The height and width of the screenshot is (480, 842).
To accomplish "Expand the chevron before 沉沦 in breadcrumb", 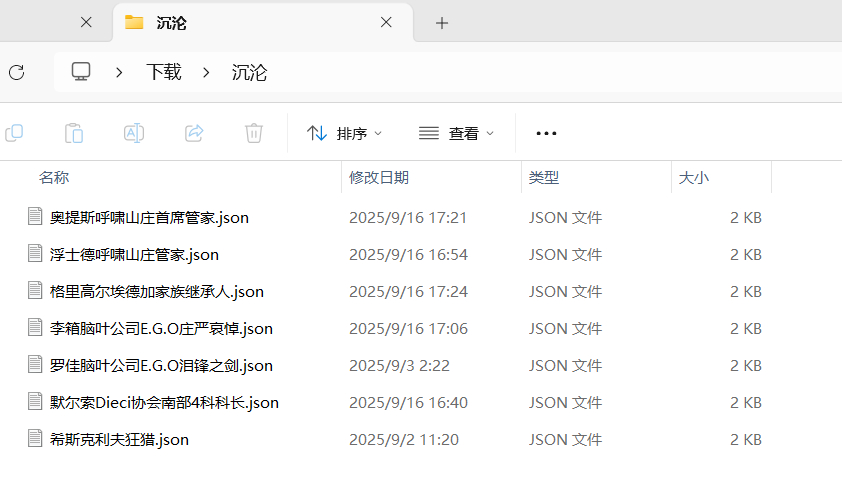I will [x=207, y=72].
